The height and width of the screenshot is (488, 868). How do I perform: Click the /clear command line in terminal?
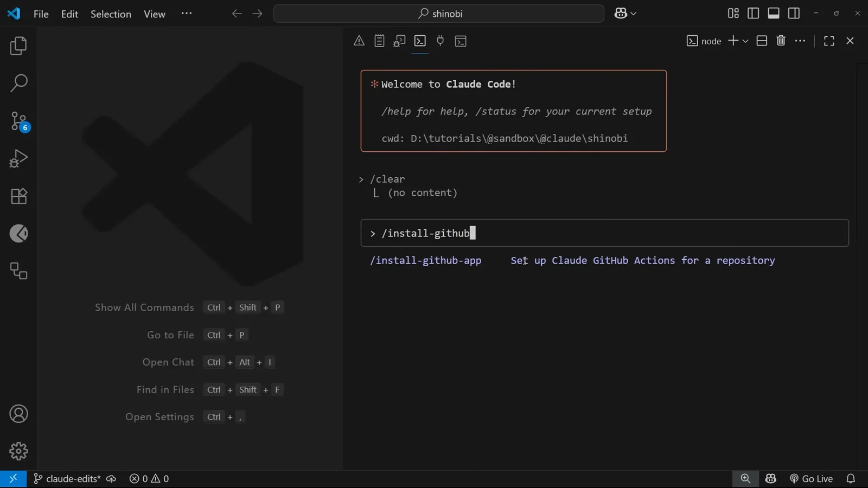coord(387,179)
